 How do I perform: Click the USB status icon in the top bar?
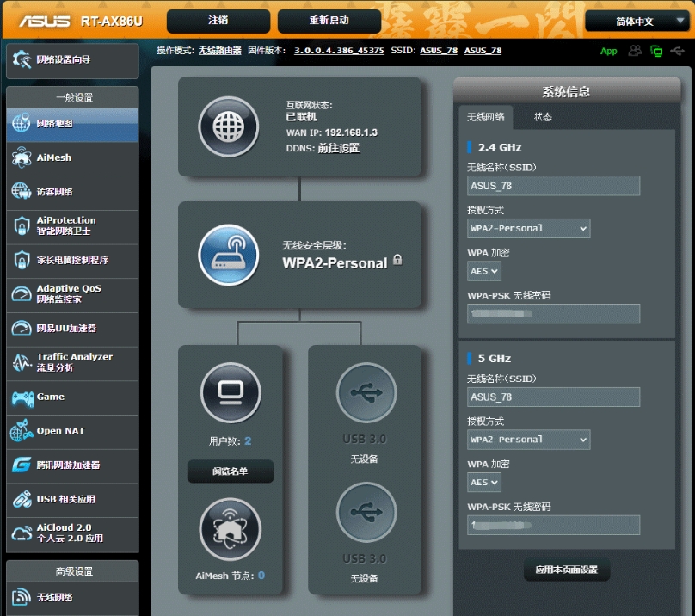click(677, 51)
